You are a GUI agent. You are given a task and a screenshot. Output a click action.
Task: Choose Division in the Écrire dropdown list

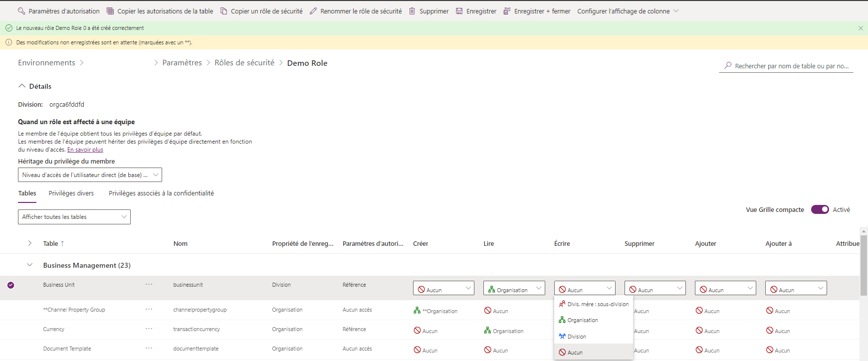(577, 337)
